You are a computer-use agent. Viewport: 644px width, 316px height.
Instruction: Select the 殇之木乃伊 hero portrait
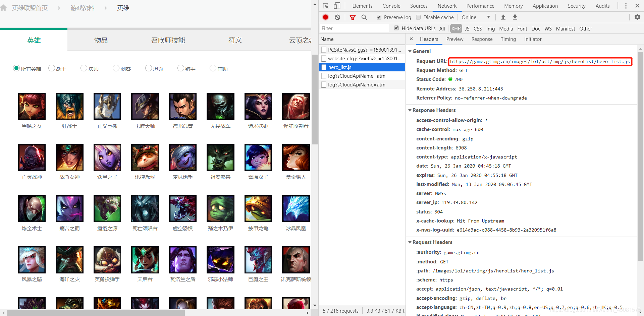click(220, 208)
